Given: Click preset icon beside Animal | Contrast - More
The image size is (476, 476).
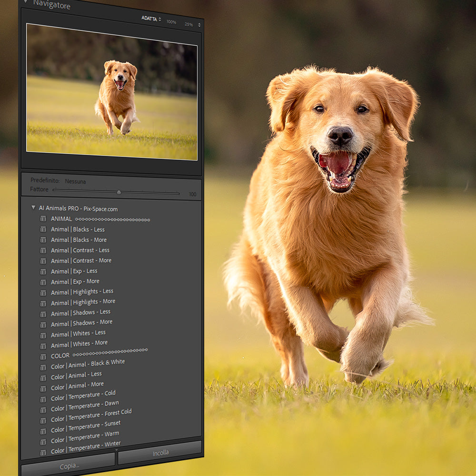Looking at the screenshot, I should (43, 261).
